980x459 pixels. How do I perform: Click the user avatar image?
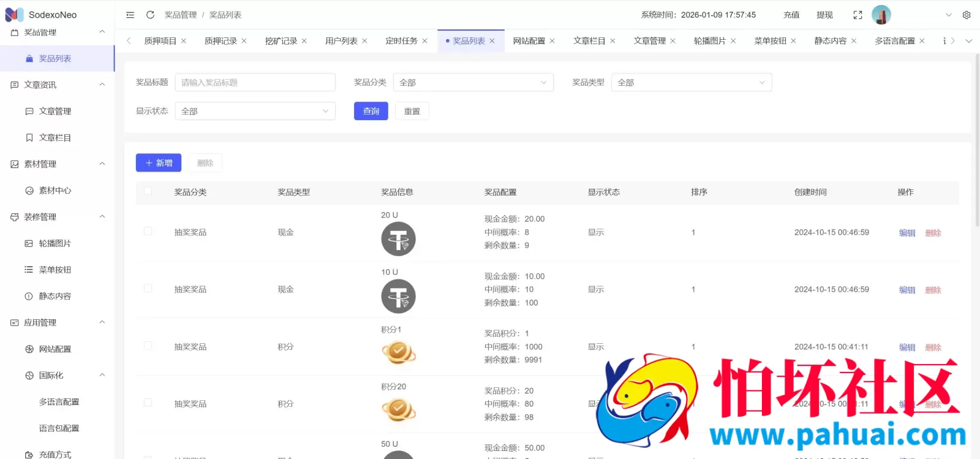[881, 15]
